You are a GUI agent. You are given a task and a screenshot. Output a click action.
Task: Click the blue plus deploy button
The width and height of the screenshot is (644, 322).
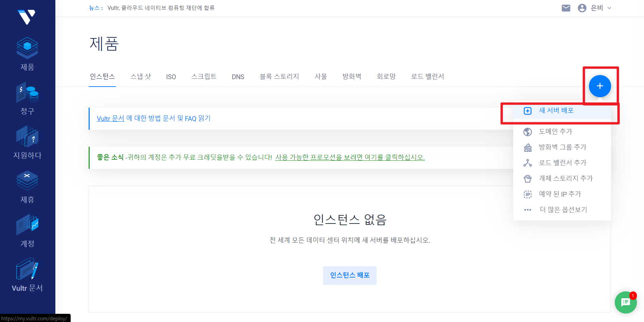click(x=600, y=86)
